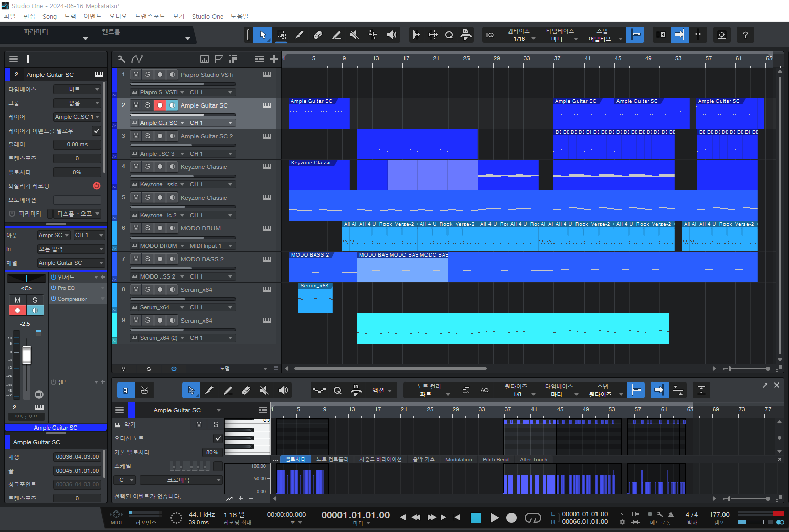
Task: Open output Ampr SC dropdown
Action: [x=54, y=235]
